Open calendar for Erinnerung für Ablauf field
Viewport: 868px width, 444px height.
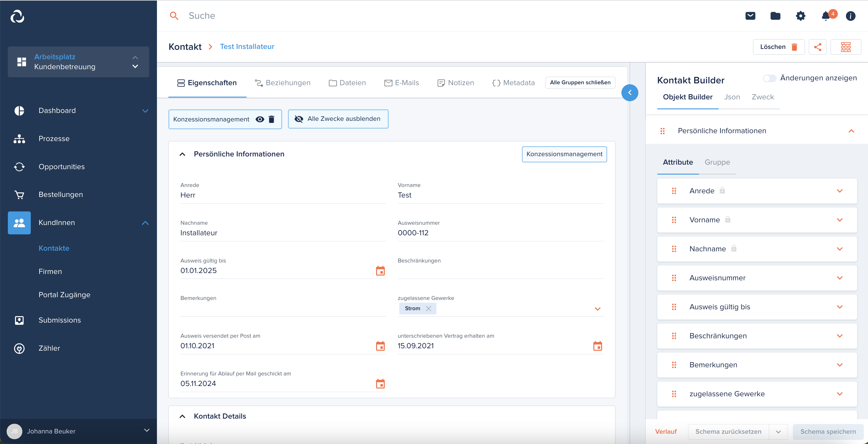point(380,384)
